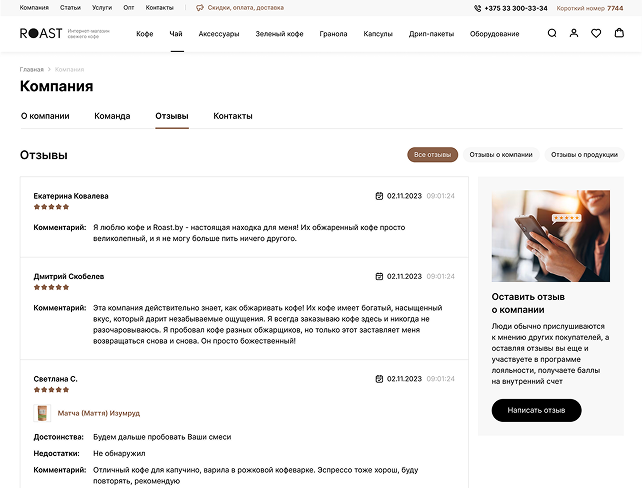
Task: Open the Оборудование menu item
Action: pyautogui.click(x=494, y=34)
